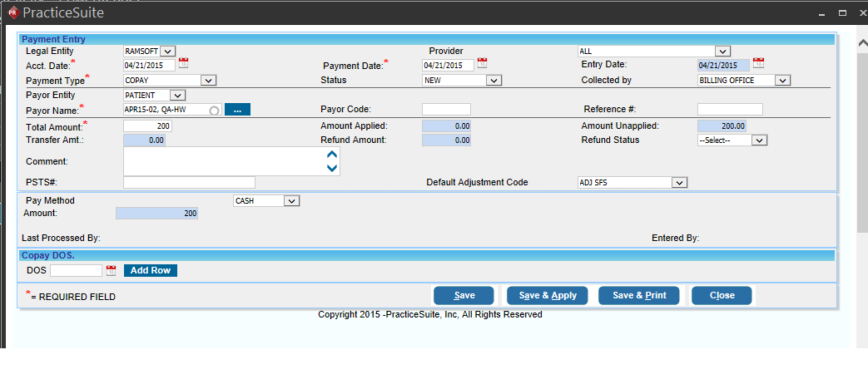
Task: Click the Total Amount input field
Action: click(x=148, y=126)
